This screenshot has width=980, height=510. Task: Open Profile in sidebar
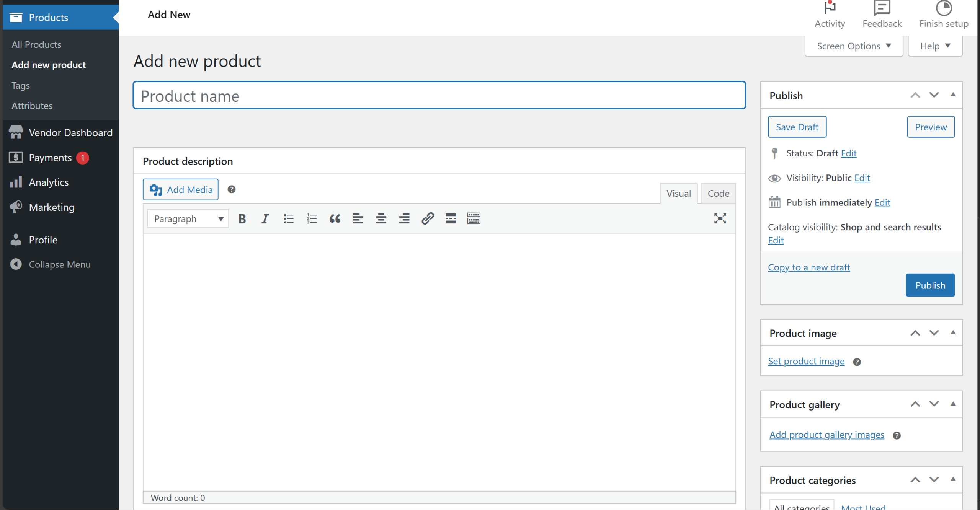click(x=61, y=240)
